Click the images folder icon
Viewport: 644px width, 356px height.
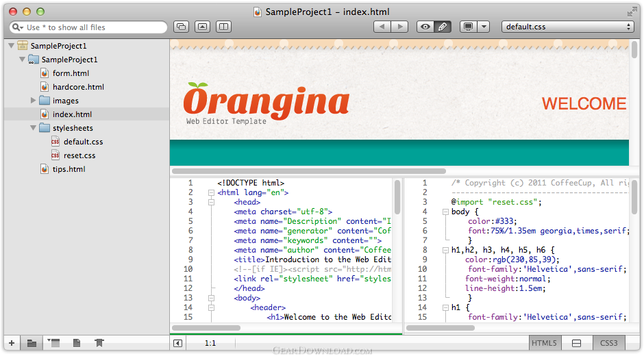click(x=45, y=101)
